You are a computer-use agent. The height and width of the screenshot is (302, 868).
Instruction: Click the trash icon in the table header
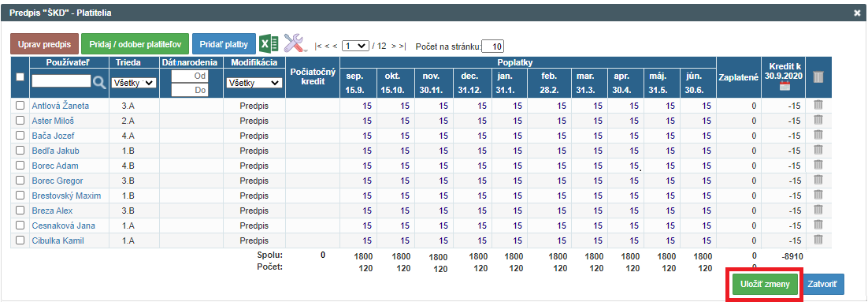click(818, 77)
